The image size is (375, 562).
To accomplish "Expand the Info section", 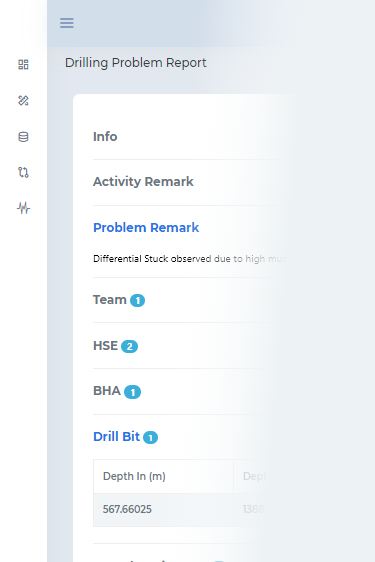I will tap(105, 137).
